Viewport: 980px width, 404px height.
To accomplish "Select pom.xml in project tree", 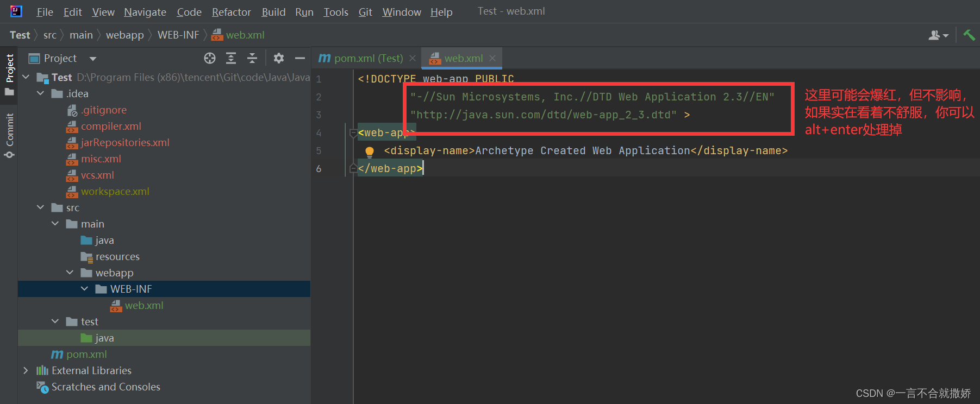I will tap(86, 354).
